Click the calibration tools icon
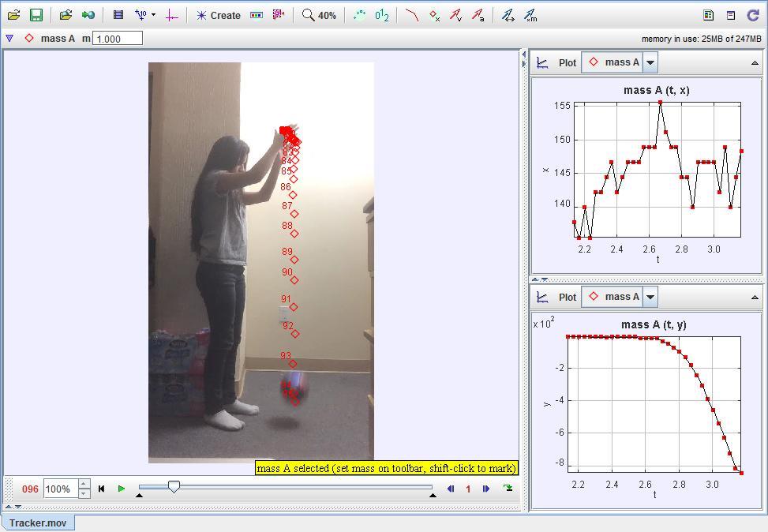The width and height of the screenshot is (768, 532). pyautogui.click(x=140, y=15)
